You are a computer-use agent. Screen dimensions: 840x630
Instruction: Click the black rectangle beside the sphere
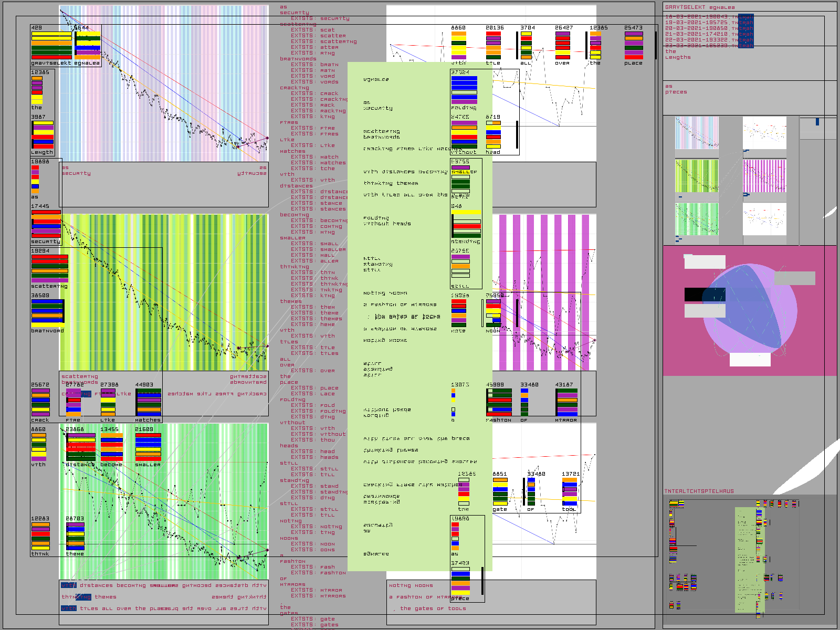click(x=705, y=295)
